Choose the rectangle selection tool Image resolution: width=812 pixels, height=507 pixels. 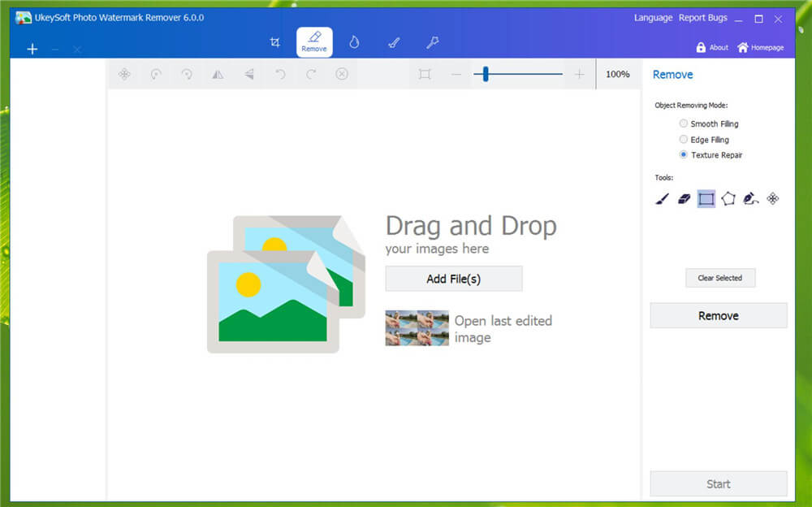[x=706, y=198]
